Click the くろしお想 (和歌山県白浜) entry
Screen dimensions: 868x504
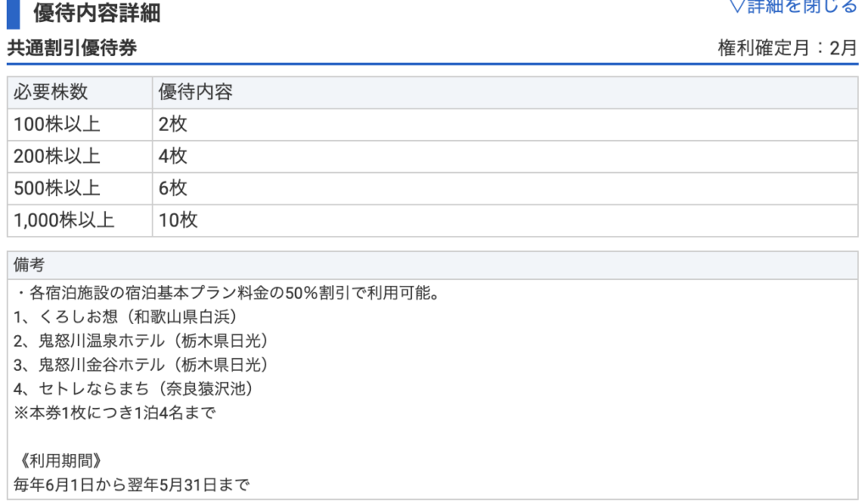(129, 317)
